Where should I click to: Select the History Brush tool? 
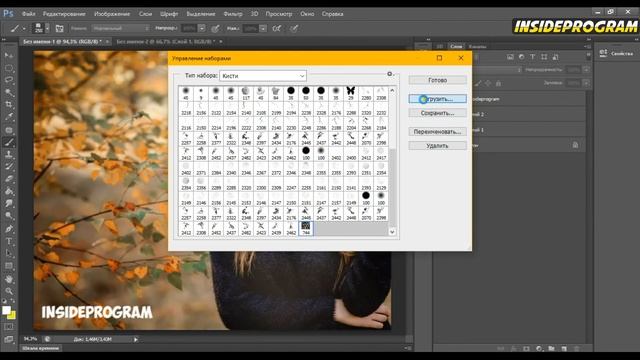(9, 167)
